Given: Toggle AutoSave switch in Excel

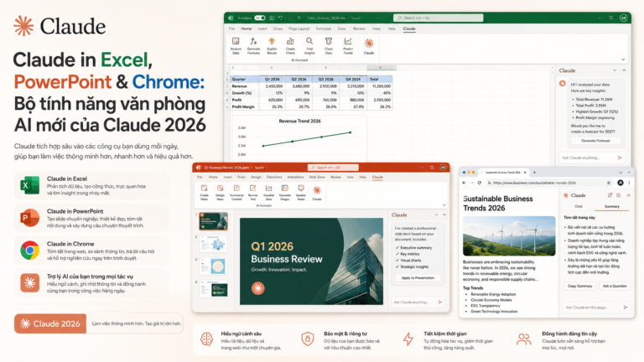Looking at the screenshot, I should (260, 18).
